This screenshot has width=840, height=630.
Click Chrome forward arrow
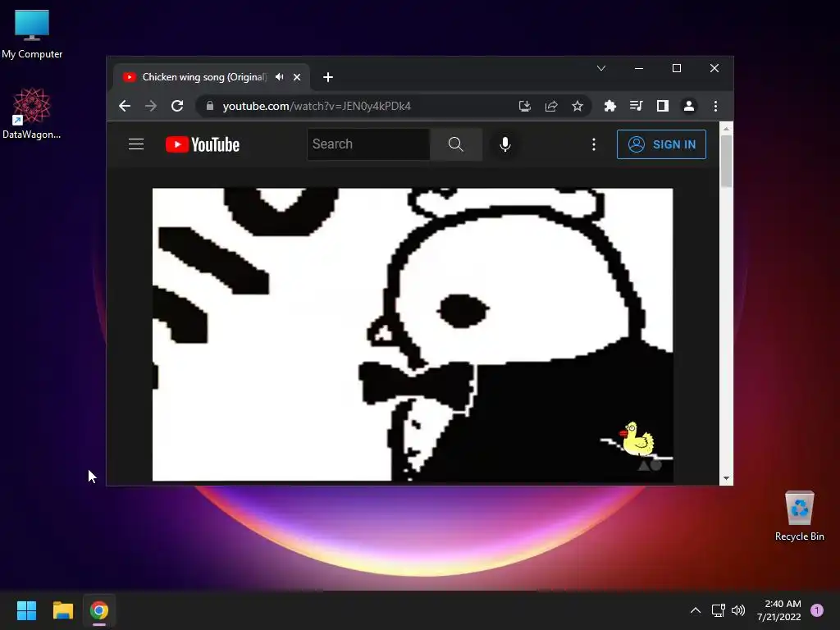[151, 106]
